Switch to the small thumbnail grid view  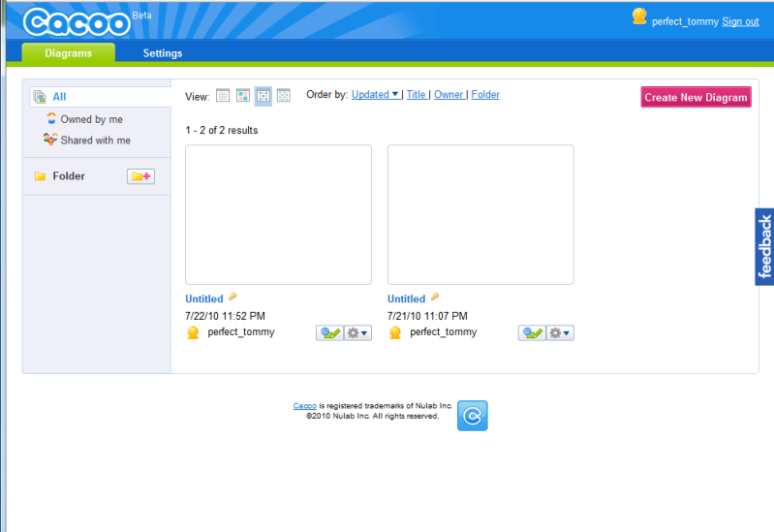click(284, 95)
